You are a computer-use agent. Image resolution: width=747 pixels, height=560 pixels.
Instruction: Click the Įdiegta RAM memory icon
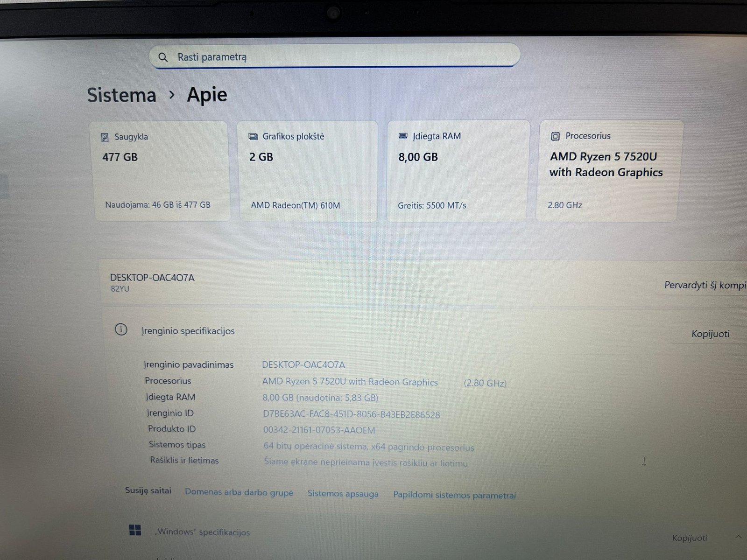point(403,136)
